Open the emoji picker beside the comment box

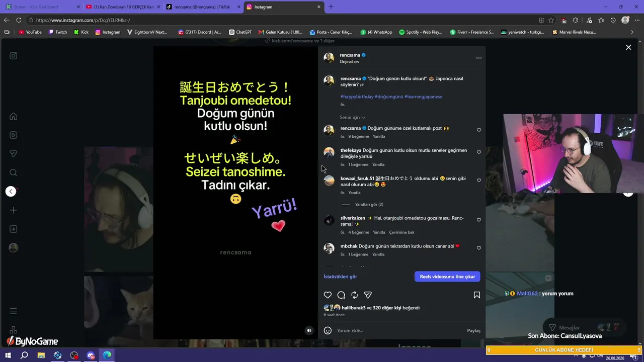328,330
